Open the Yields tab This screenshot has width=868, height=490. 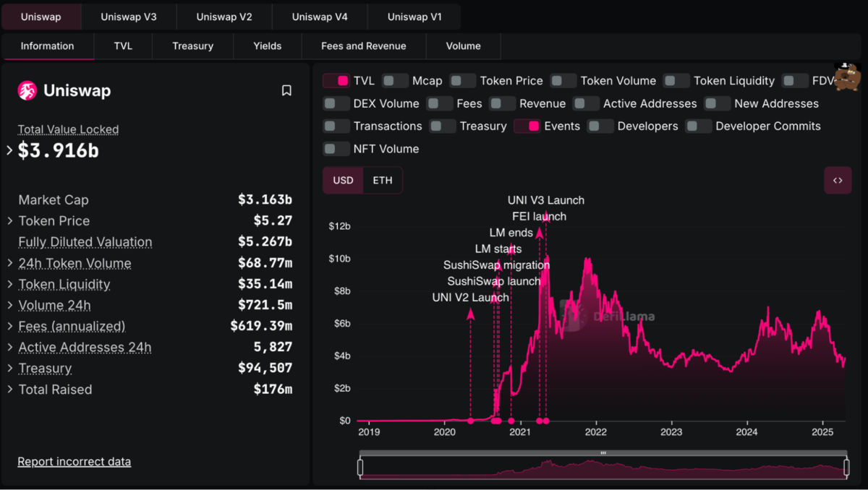click(268, 46)
